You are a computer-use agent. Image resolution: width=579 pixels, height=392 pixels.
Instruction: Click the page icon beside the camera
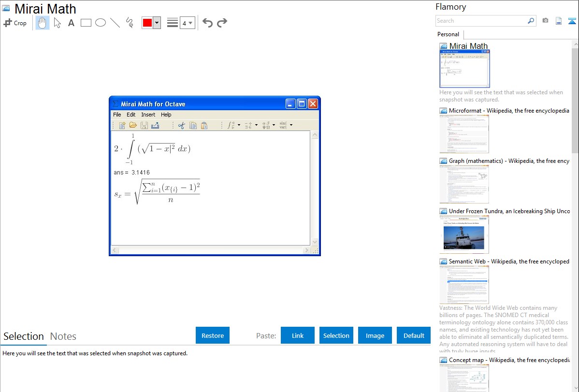pyautogui.click(x=559, y=21)
